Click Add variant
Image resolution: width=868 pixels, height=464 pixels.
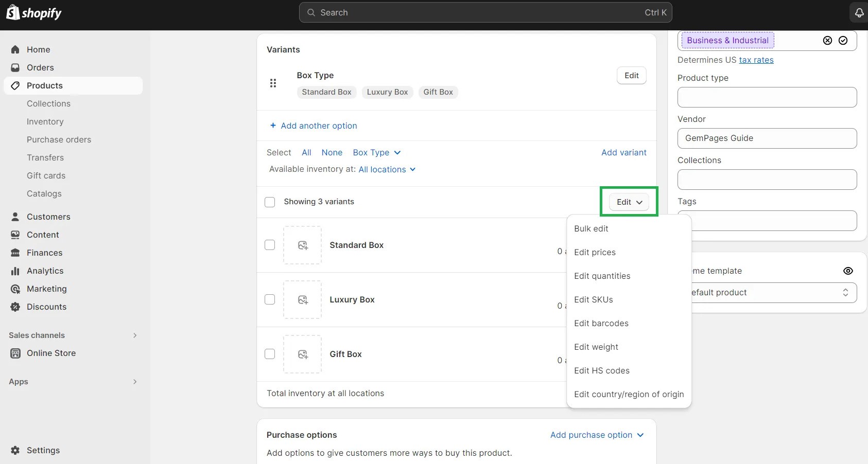(624, 152)
